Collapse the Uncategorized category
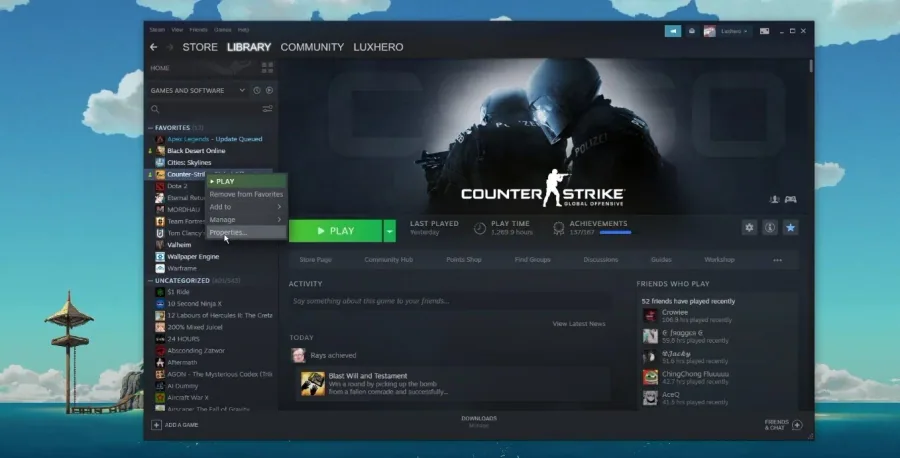 [150, 281]
